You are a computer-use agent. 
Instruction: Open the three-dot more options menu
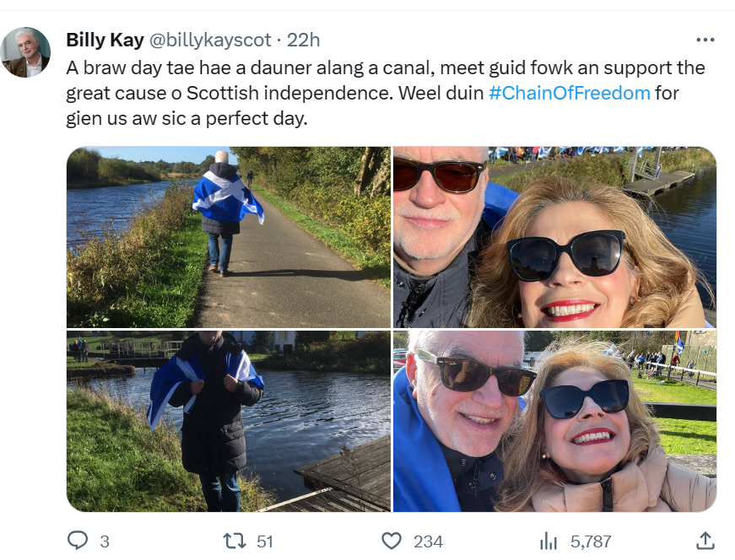point(705,40)
